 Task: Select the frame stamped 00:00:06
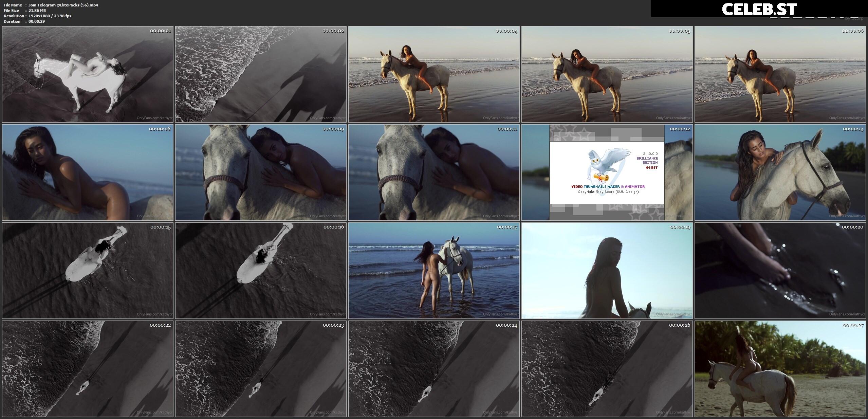click(780, 74)
